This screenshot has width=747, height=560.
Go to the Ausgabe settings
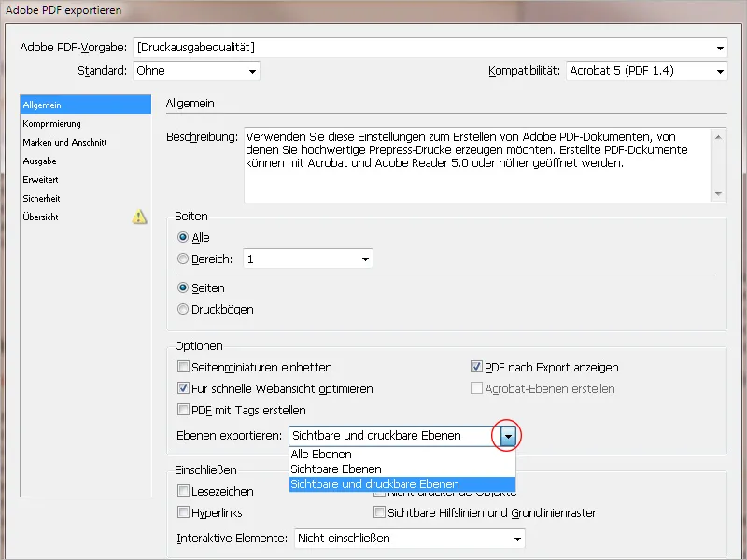pos(86,161)
